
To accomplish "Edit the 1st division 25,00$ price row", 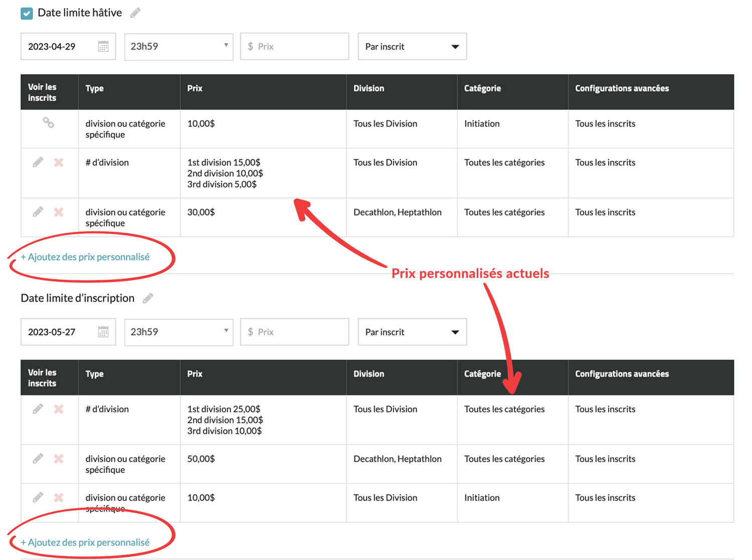I will point(38,409).
